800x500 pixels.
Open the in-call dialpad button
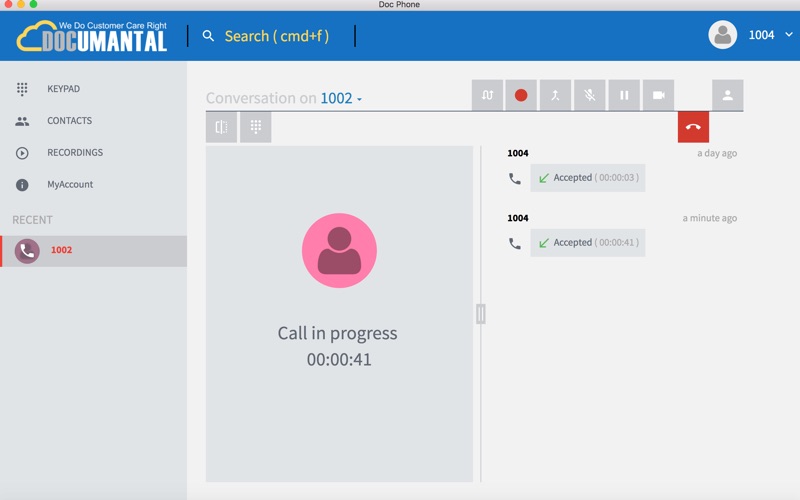click(256, 127)
